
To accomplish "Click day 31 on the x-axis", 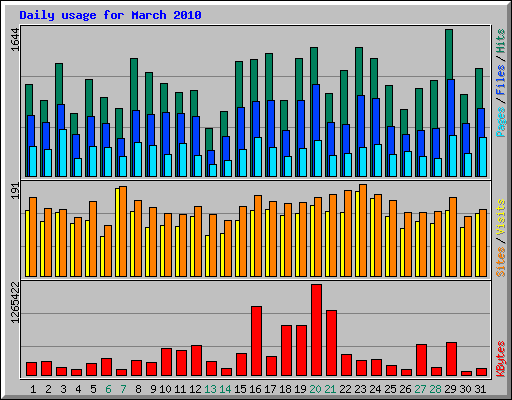I will tap(480, 389).
